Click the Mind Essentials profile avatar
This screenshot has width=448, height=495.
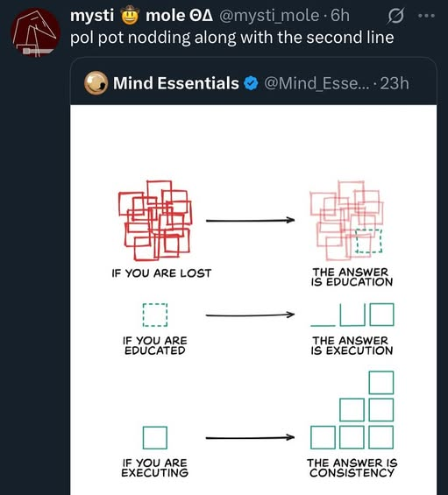pos(96,83)
